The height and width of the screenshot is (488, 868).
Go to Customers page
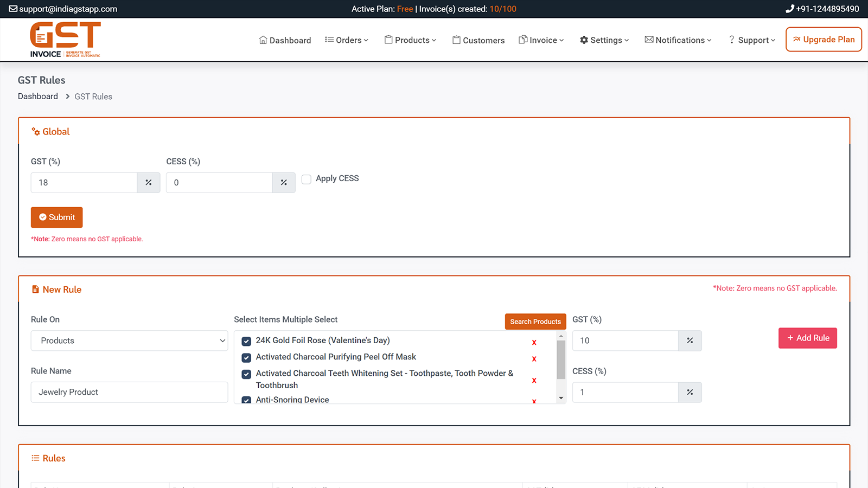tap(478, 40)
